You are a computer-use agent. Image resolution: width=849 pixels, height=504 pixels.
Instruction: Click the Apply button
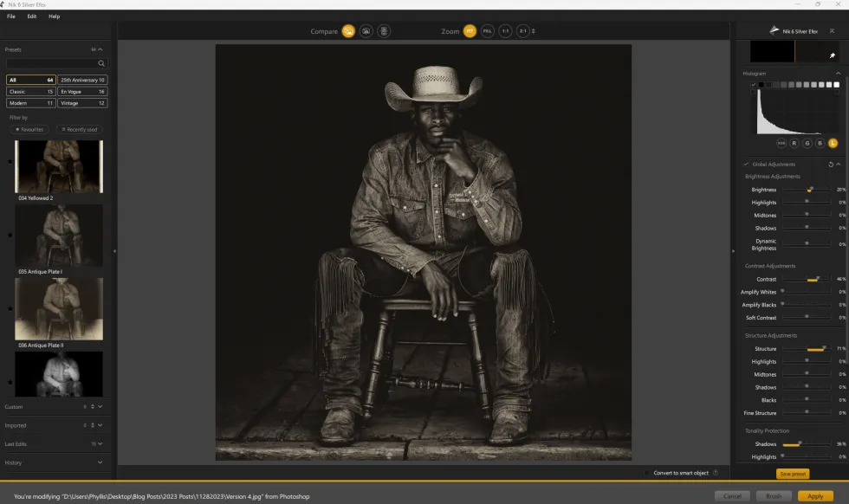click(x=814, y=496)
